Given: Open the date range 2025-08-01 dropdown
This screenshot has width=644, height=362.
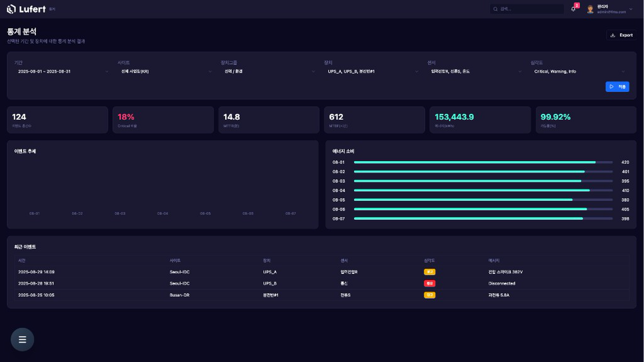Looking at the screenshot, I should click(61, 71).
